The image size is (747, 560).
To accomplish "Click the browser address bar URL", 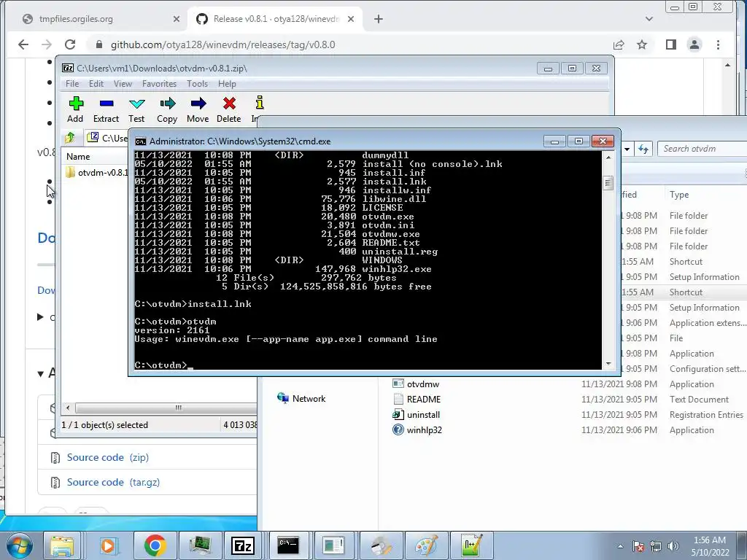I will tap(222, 44).
